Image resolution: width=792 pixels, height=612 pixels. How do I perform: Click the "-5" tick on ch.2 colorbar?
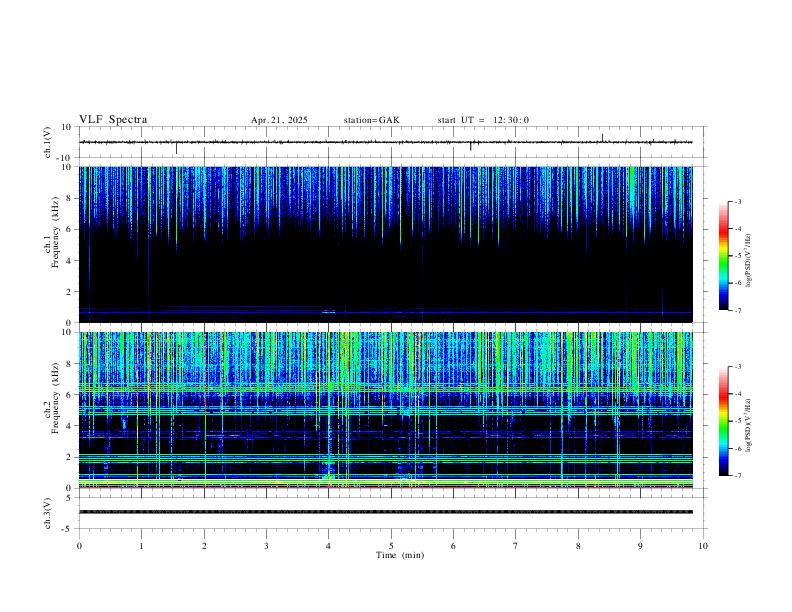(738, 421)
